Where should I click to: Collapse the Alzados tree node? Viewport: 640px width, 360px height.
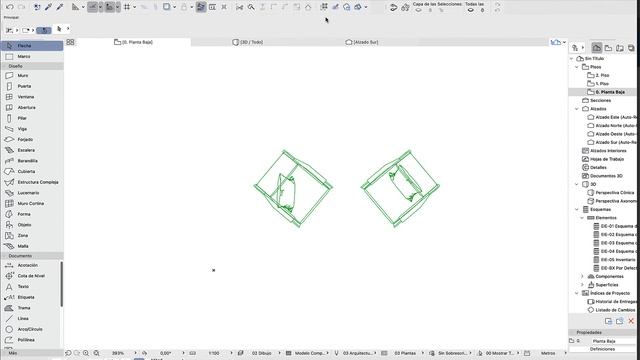coord(577,109)
